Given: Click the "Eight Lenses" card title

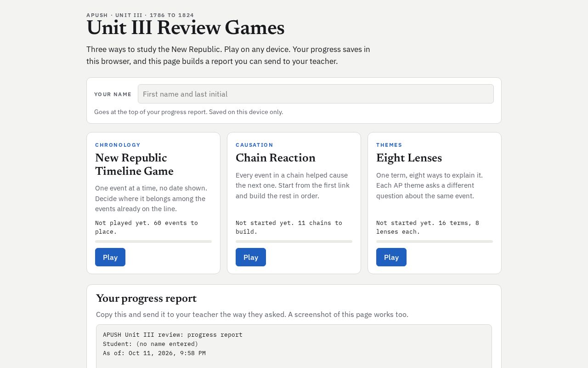Looking at the screenshot, I should point(409,158).
